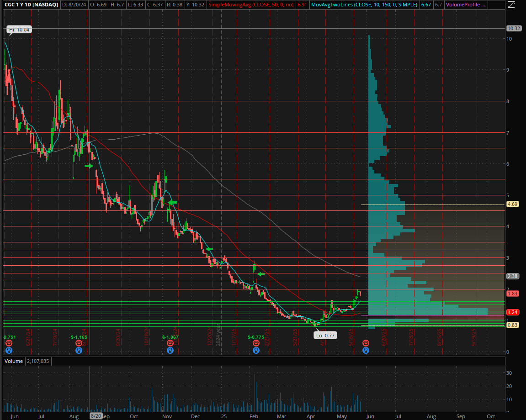Viewport: 526px width, 420px height.
Task: Click the blue lightbulb icon near June 2025
Action: tap(366, 351)
